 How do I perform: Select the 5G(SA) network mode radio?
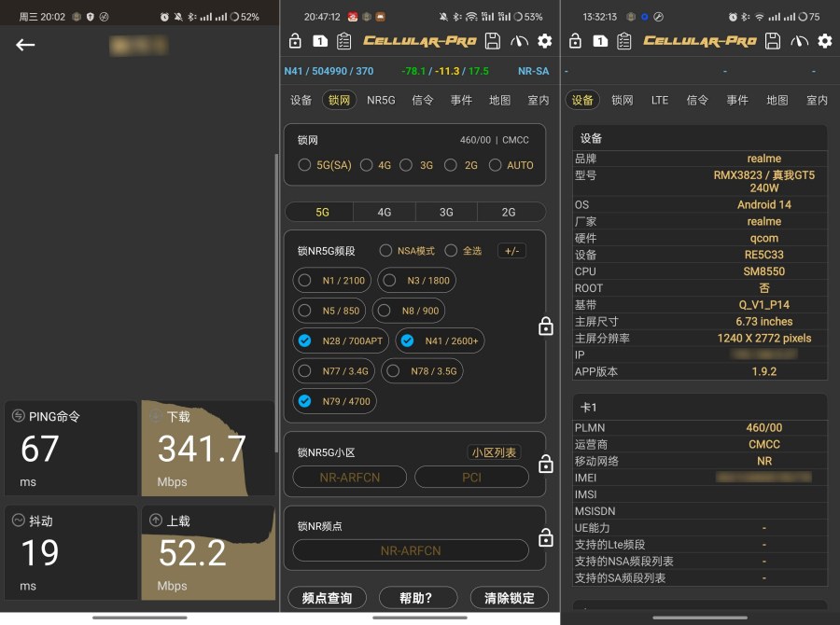pos(306,165)
